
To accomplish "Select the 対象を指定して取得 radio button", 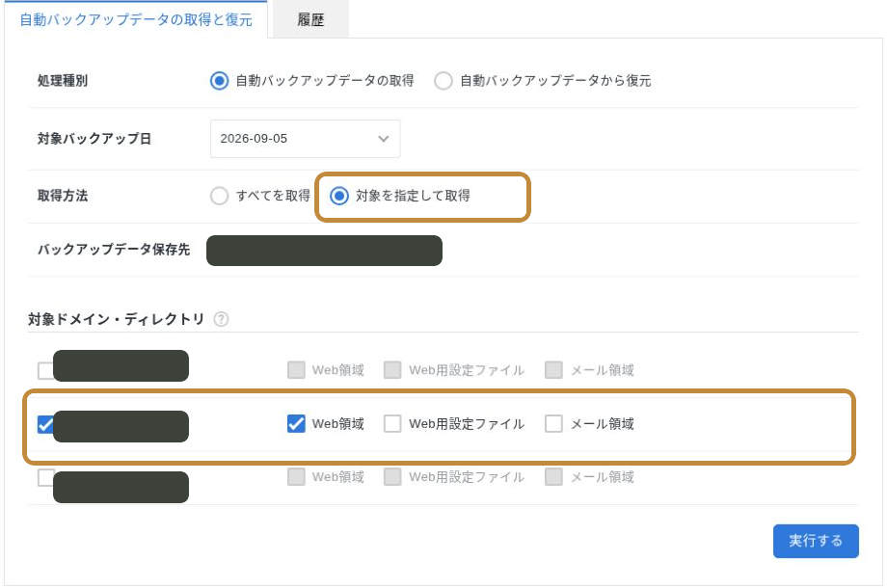I will pos(339,197).
